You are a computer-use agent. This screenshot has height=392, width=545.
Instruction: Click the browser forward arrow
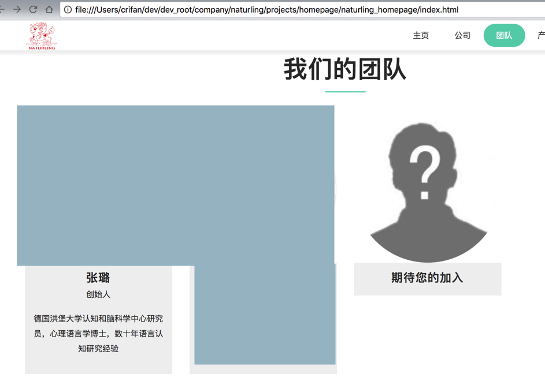point(16,9)
